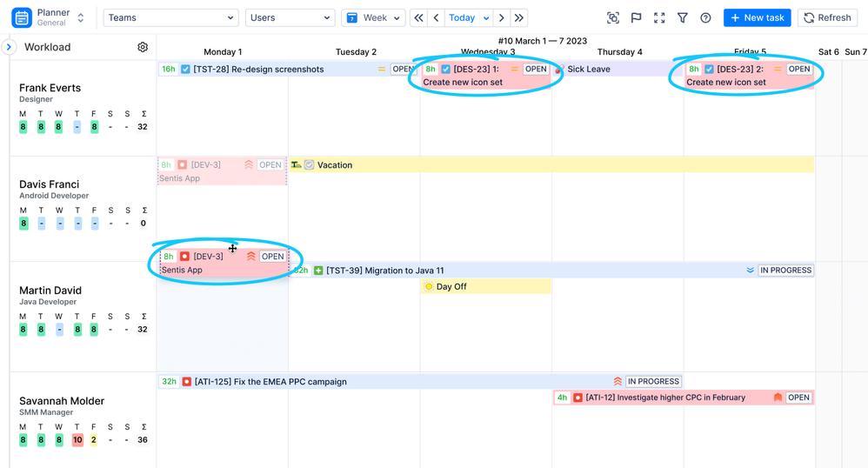
Task: Click the low priority chevrons on TST-39
Action: pyautogui.click(x=750, y=271)
